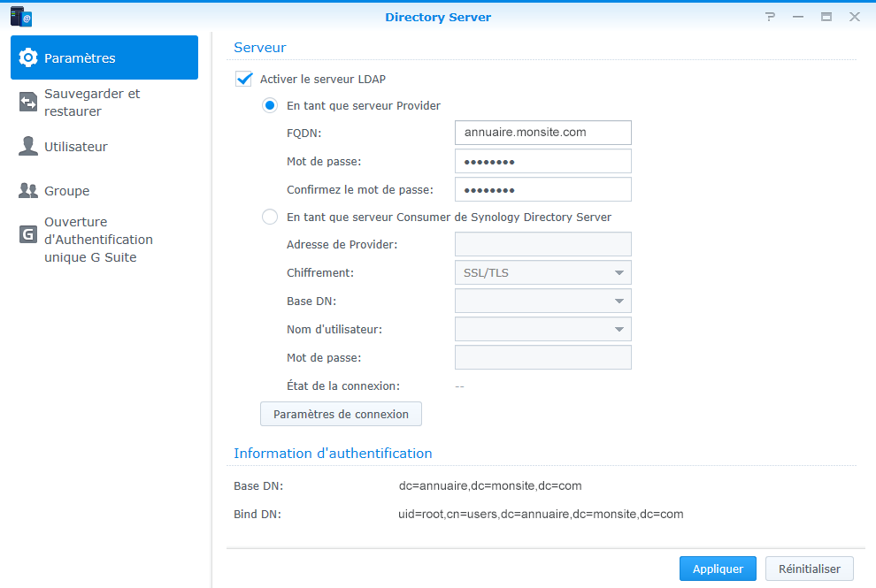876x588 pixels.
Task: Click the Directory Server app icon
Action: click(x=20, y=17)
